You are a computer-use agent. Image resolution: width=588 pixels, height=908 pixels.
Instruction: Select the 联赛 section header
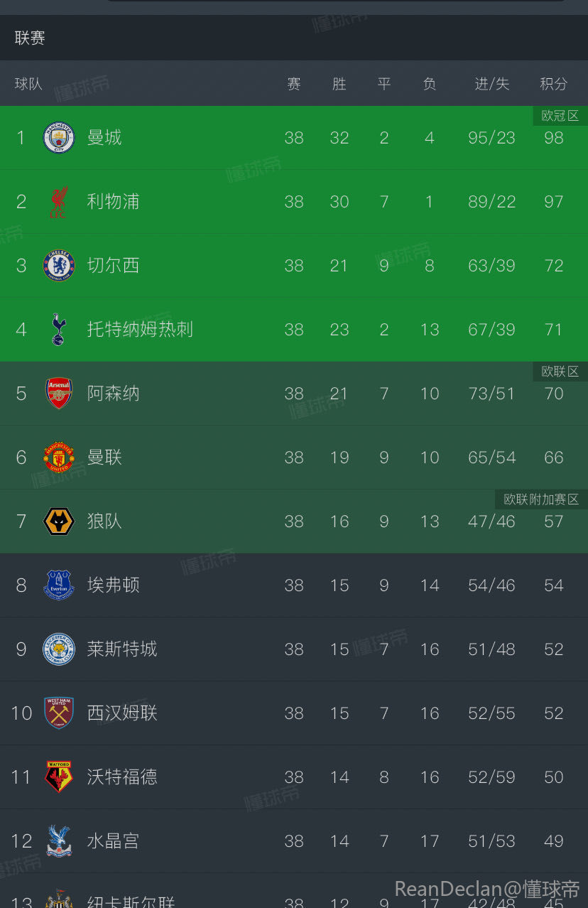pos(30,38)
